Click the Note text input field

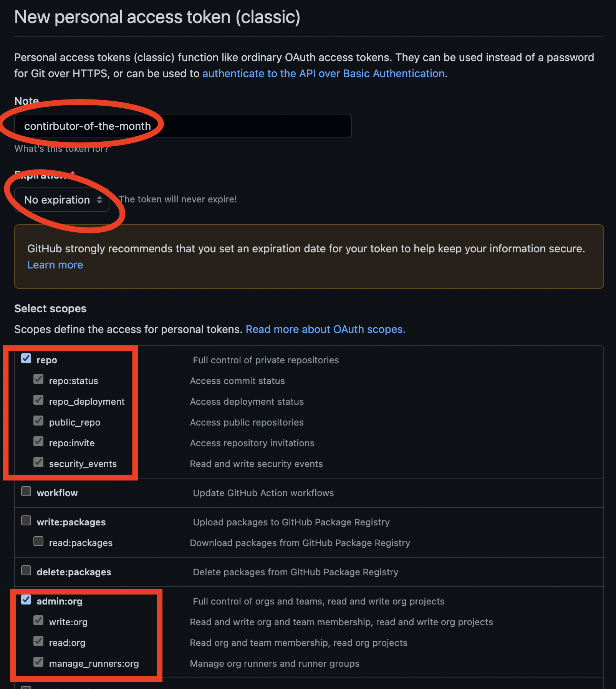click(x=183, y=126)
